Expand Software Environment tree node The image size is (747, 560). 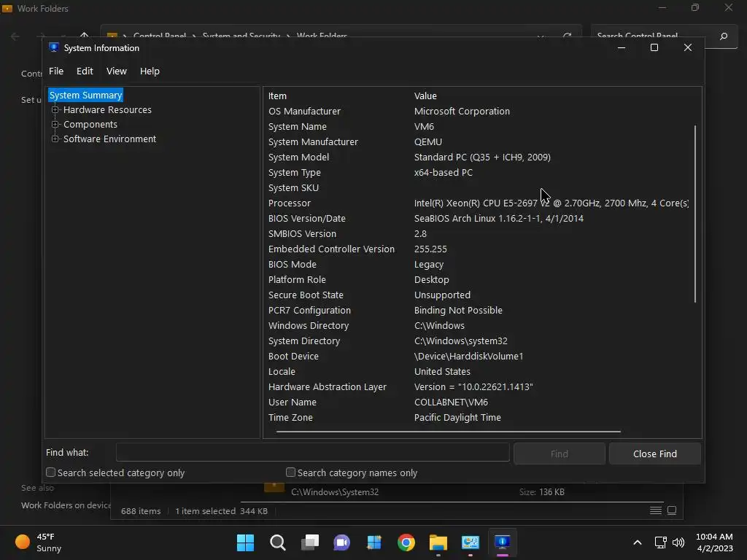(55, 139)
